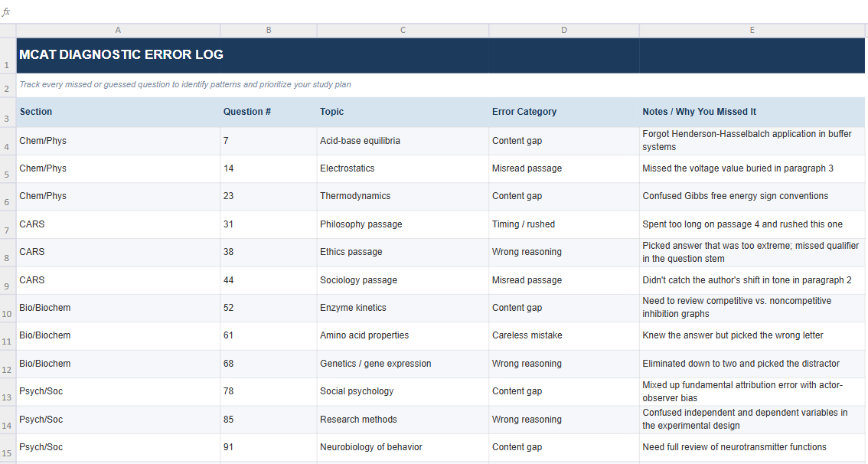Click the question number 14 cell

[x=269, y=169]
